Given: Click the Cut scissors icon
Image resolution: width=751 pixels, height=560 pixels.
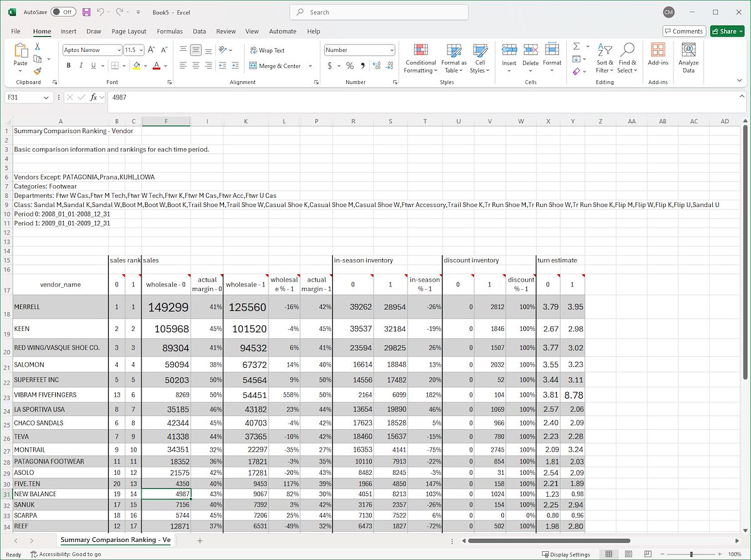Looking at the screenshot, I should [x=38, y=46].
